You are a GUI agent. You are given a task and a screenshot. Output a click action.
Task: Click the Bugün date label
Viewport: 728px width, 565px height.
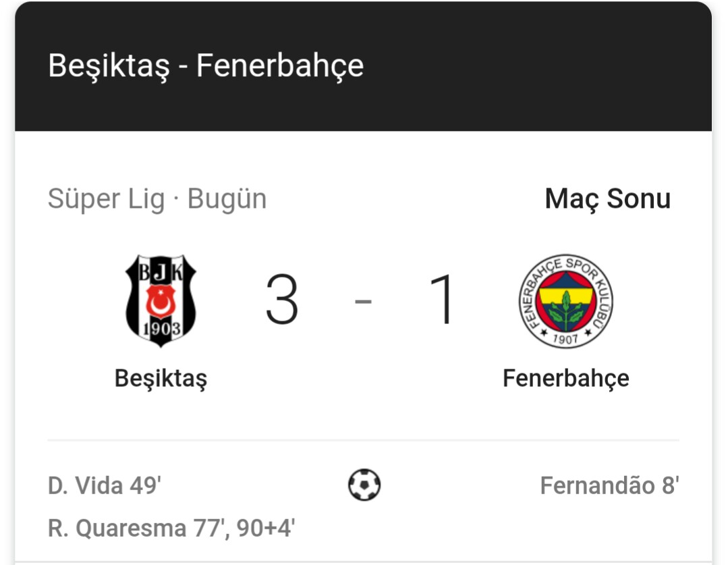pos(227,199)
